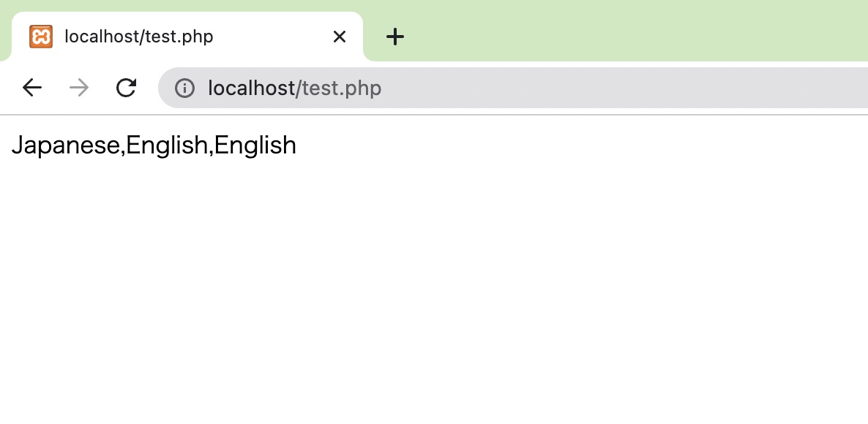Click the plus icon in the tab strip

[x=395, y=36]
